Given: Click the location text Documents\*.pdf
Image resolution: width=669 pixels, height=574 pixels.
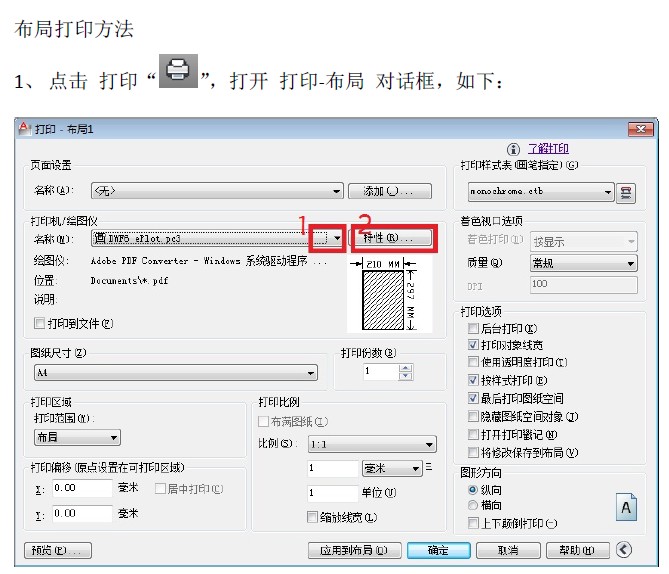Looking at the screenshot, I should 129,280.
